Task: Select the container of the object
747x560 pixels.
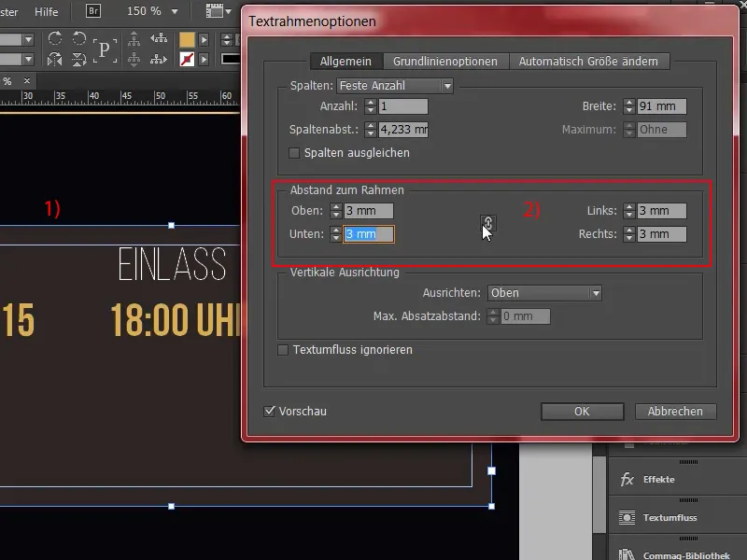Action: click(x=134, y=38)
